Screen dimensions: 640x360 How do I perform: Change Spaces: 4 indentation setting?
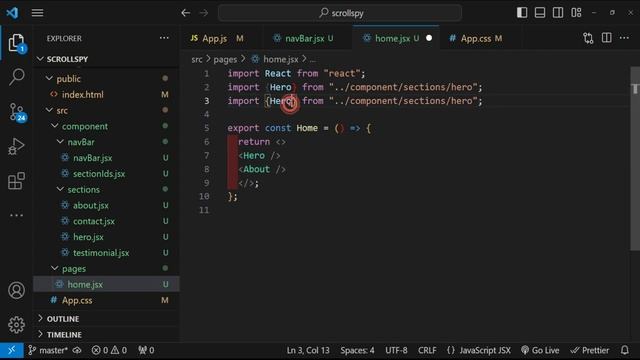(357, 350)
